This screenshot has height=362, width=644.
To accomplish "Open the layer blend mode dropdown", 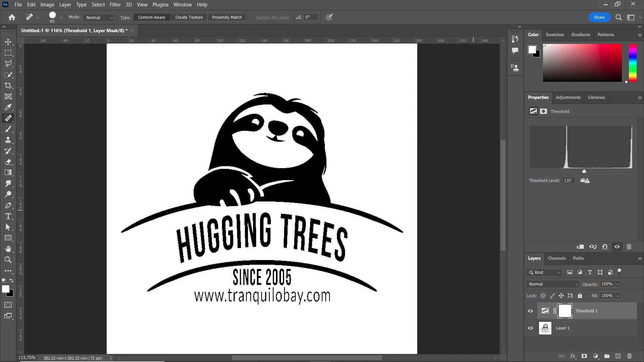I will pyautogui.click(x=553, y=284).
